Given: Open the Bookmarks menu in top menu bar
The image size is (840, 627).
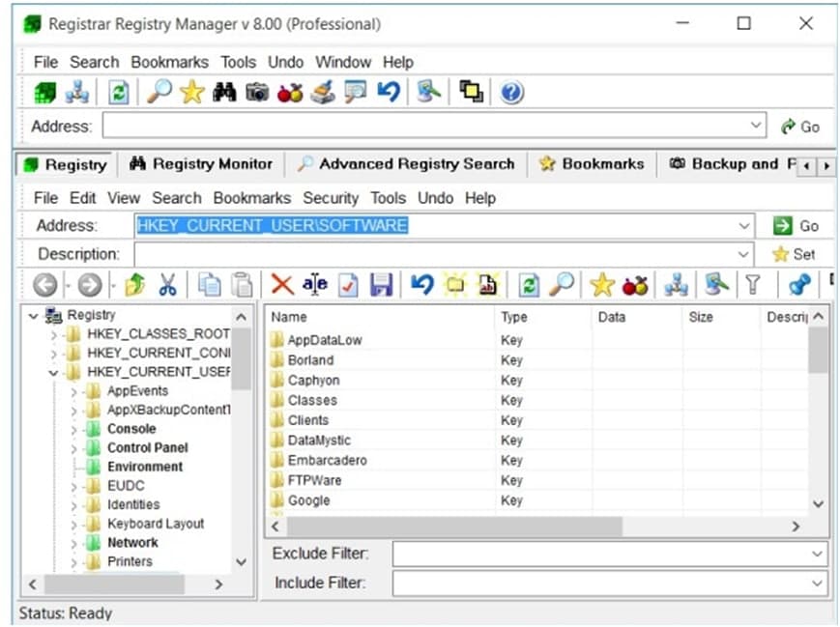Looking at the screenshot, I should (171, 62).
